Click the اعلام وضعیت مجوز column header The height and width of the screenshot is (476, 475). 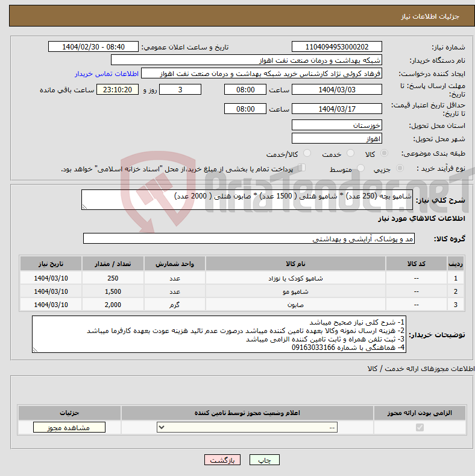coord(247,413)
